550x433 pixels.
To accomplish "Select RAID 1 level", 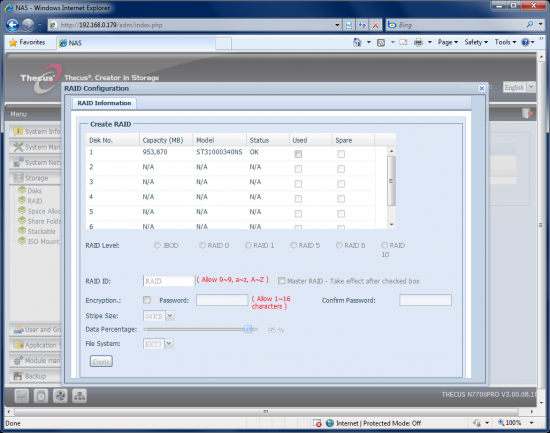I will point(248,245).
